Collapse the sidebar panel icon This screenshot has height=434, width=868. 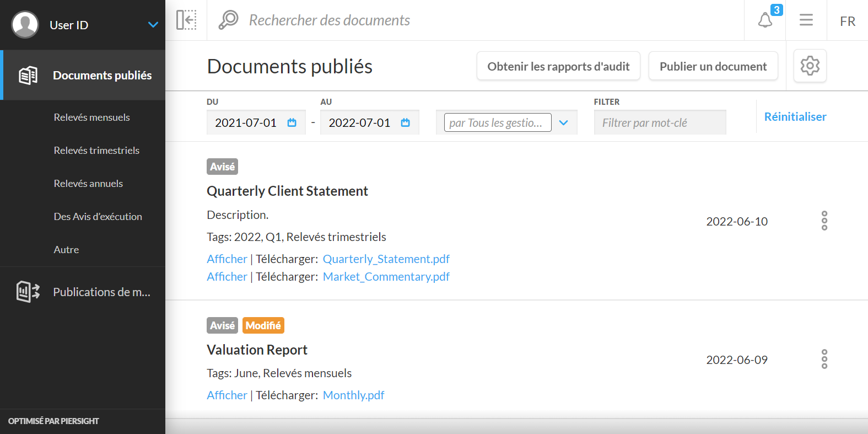pos(186,20)
